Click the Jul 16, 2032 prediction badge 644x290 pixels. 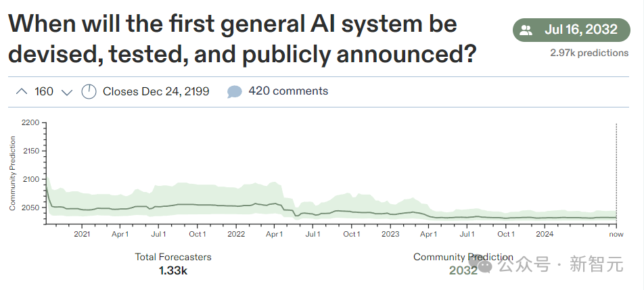pos(572,30)
